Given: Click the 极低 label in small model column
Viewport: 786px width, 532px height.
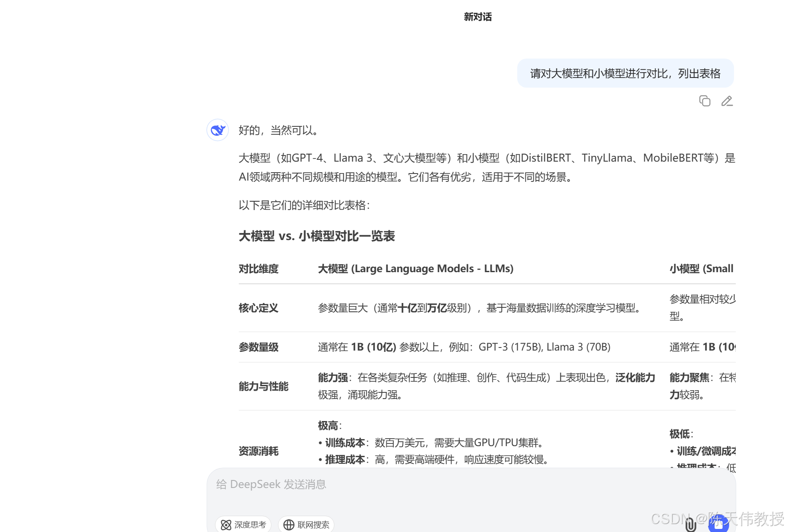Looking at the screenshot, I should (682, 434).
